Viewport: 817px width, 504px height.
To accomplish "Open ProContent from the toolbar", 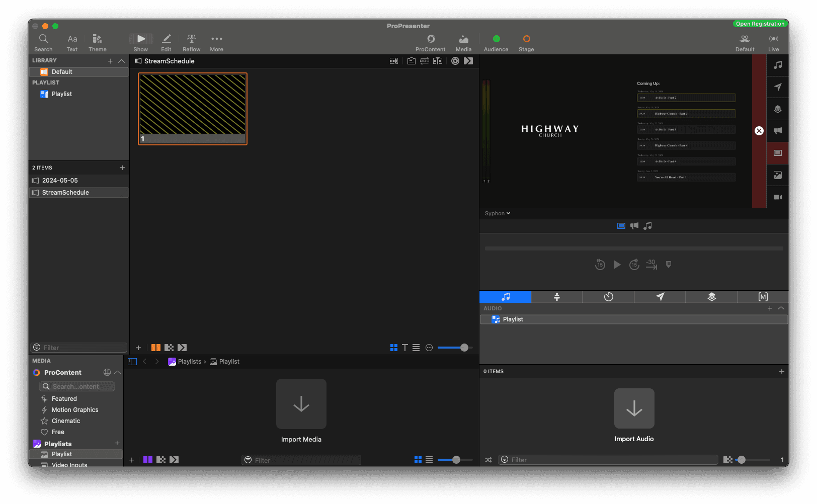I will 431,43.
